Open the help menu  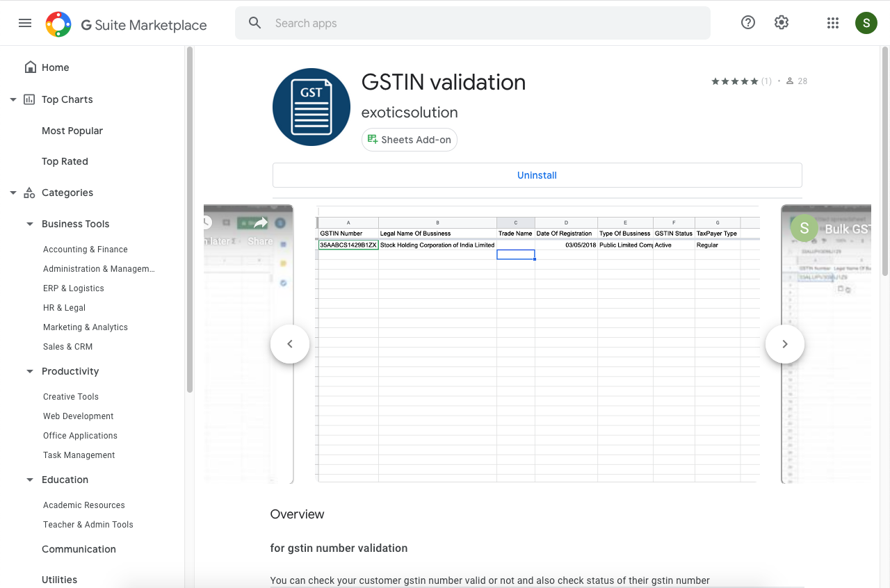pos(747,22)
